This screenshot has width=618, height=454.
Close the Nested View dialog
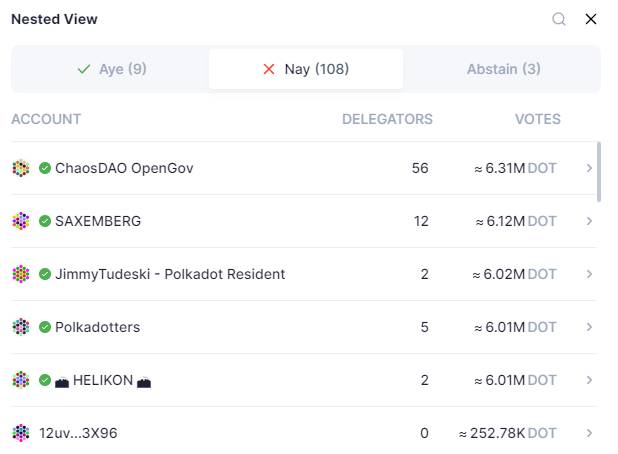pyautogui.click(x=590, y=19)
